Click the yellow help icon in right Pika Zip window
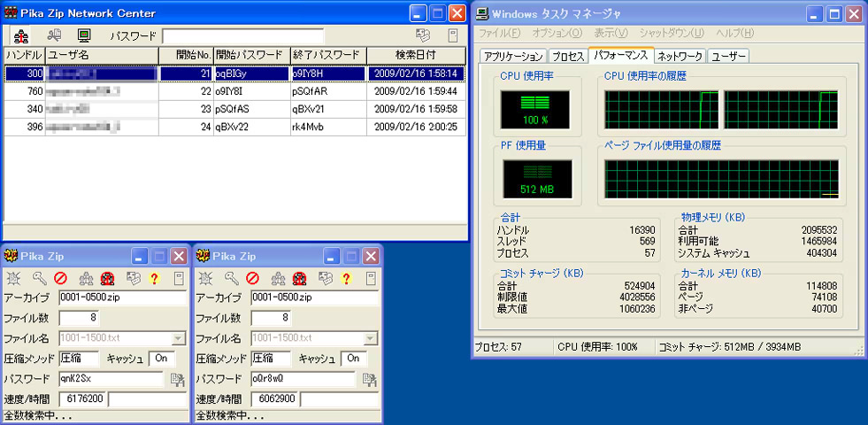868x425 pixels. tap(346, 279)
